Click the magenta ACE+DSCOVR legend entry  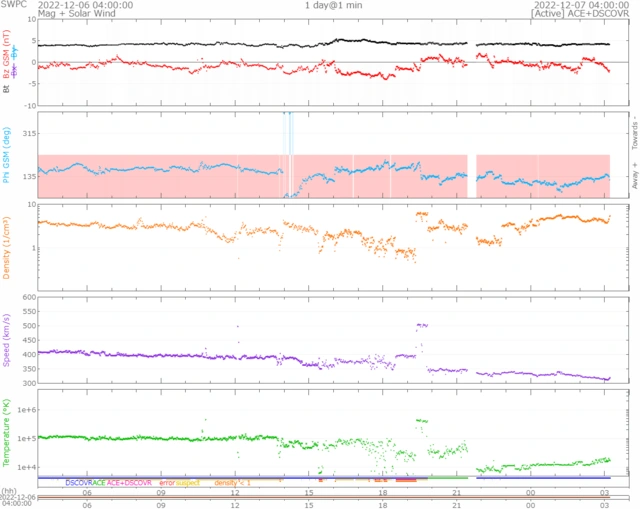click(x=129, y=483)
